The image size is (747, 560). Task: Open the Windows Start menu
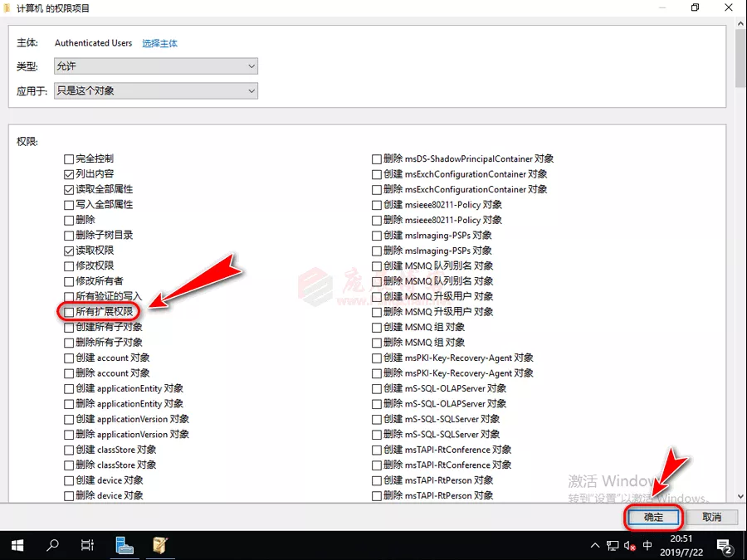click(x=18, y=545)
